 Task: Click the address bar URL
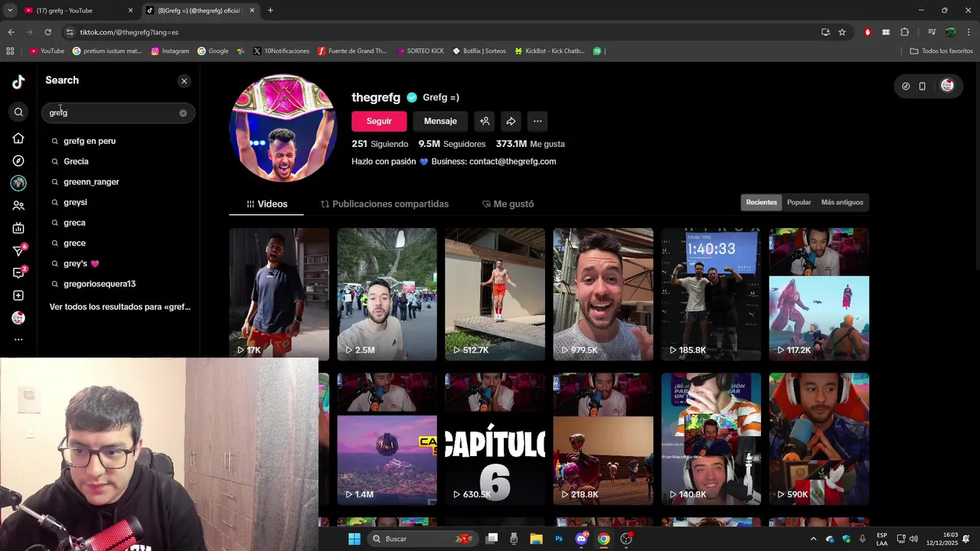point(129,32)
